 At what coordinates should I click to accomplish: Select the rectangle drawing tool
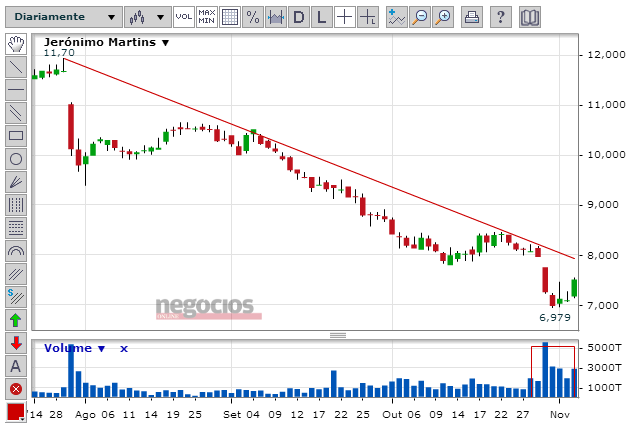16,136
